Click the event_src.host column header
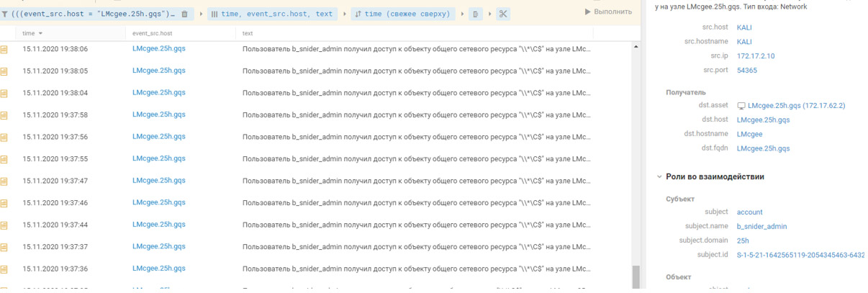 click(x=153, y=33)
